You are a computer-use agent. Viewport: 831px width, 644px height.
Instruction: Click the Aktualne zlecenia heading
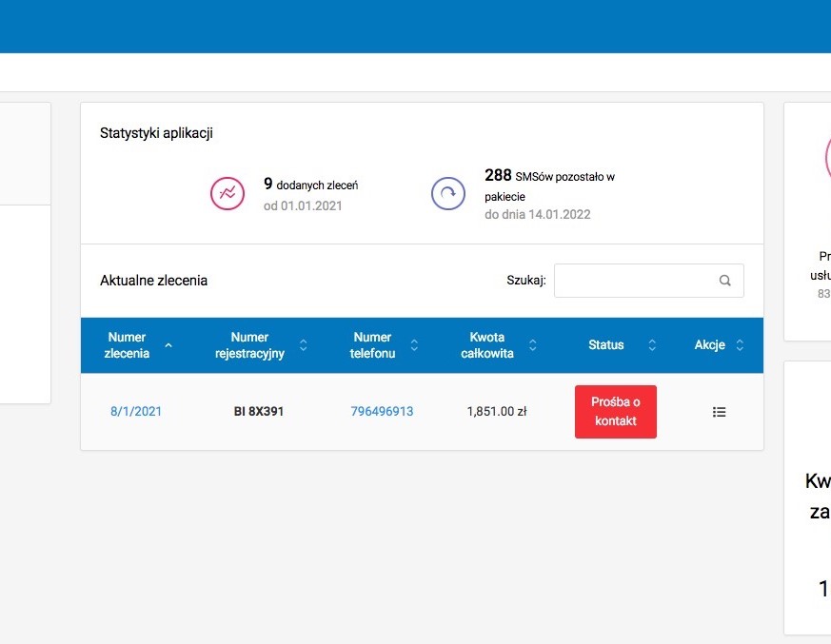153,281
